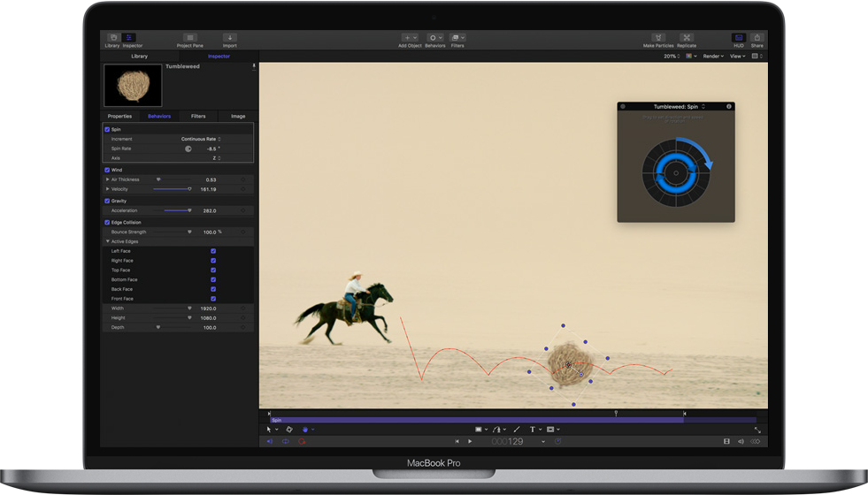The width and height of the screenshot is (868, 495).
Task: Open the Render menu above canvas
Action: coord(713,56)
